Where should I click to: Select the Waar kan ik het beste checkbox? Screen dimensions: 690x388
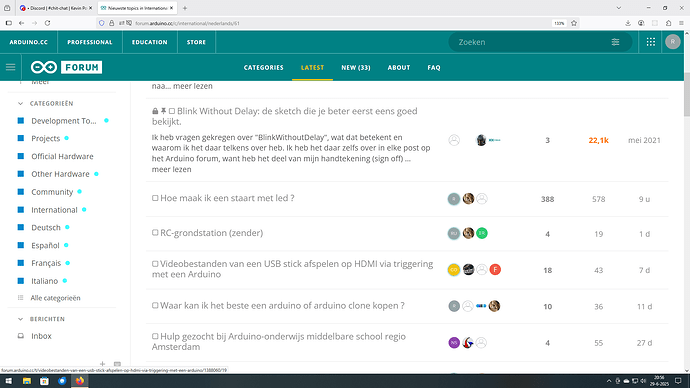tap(155, 305)
